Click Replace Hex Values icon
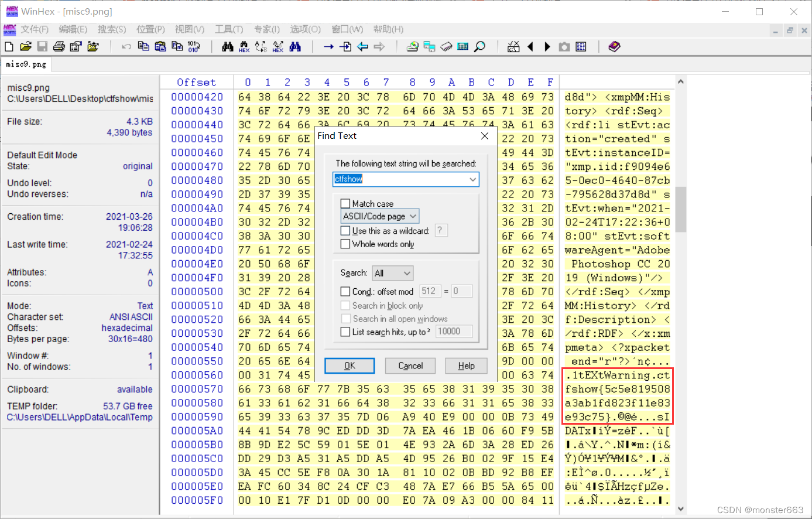This screenshot has height=519, width=812. pos(278,46)
